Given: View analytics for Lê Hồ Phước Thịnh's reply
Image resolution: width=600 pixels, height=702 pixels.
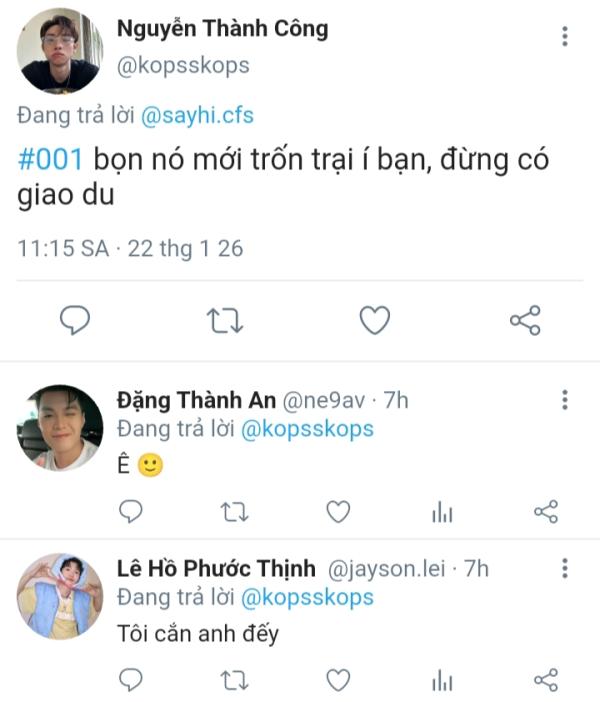Looking at the screenshot, I should [x=442, y=681].
